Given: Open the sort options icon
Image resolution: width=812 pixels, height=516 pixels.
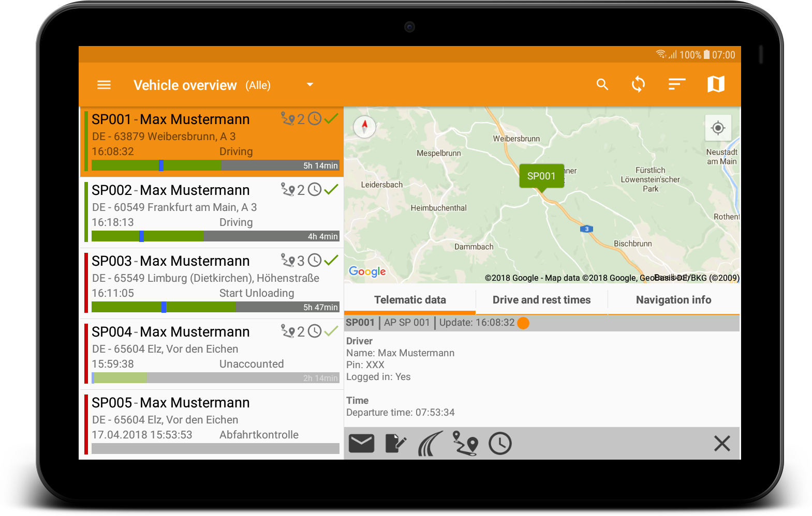Looking at the screenshot, I should pos(677,84).
